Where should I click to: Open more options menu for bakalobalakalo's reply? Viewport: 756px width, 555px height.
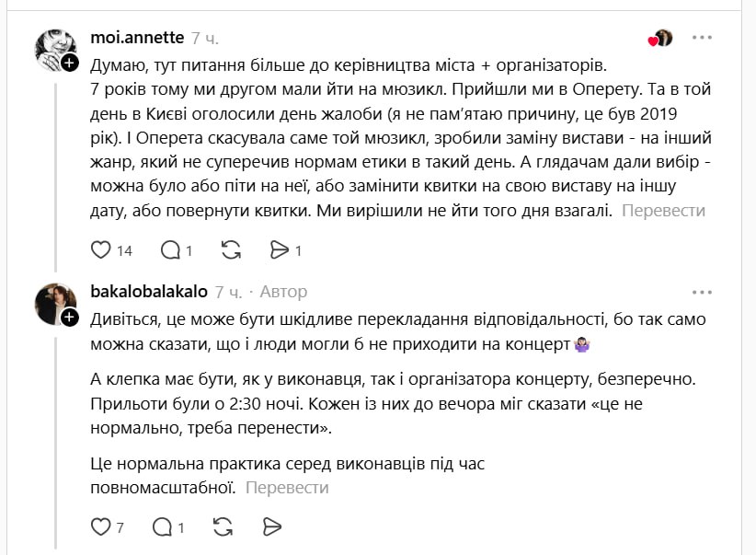tap(702, 292)
